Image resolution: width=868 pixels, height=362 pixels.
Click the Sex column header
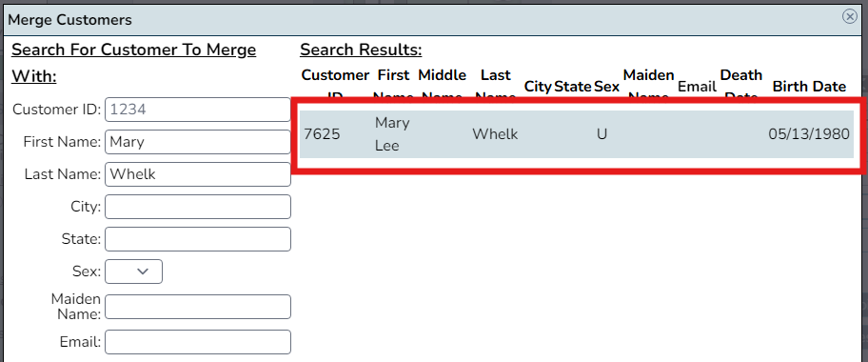(606, 87)
